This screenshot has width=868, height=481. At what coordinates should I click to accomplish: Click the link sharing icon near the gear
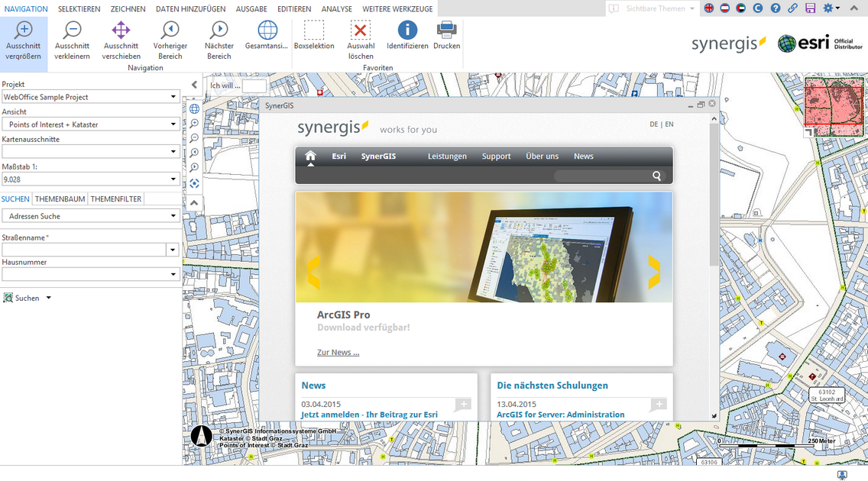point(792,8)
